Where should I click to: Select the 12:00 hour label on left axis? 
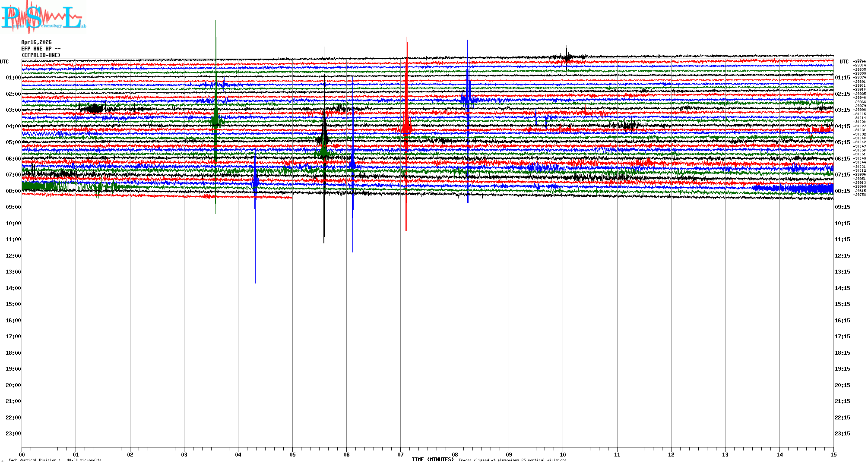[x=13, y=256]
